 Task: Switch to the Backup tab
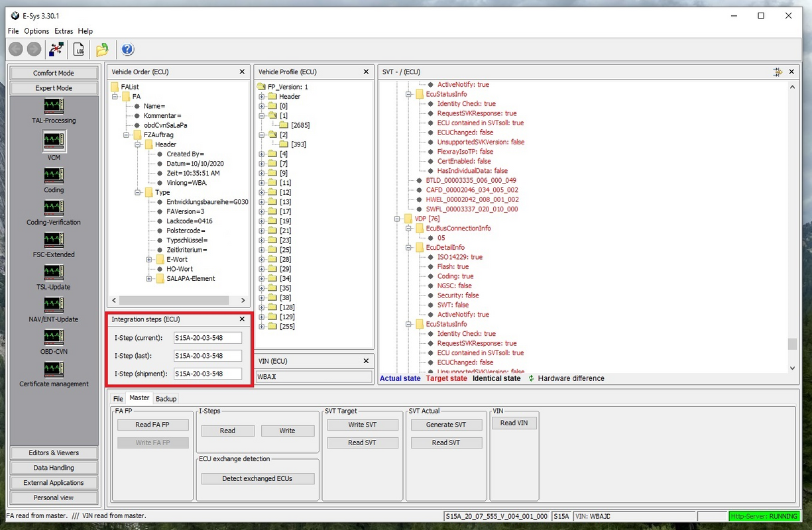pos(166,399)
